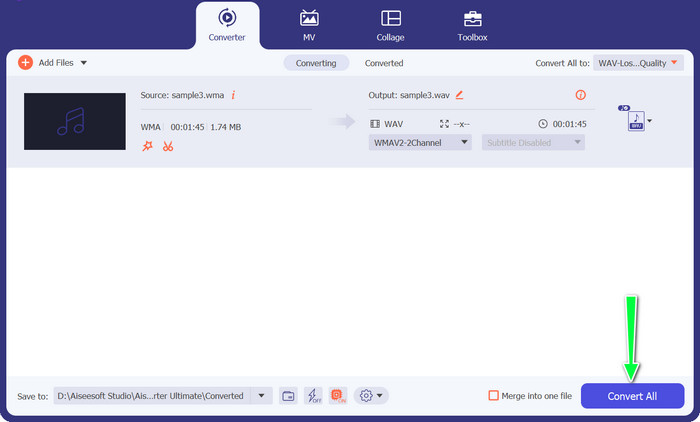This screenshot has width=700, height=422.
Task: Open the Converter tab
Action: (227, 25)
